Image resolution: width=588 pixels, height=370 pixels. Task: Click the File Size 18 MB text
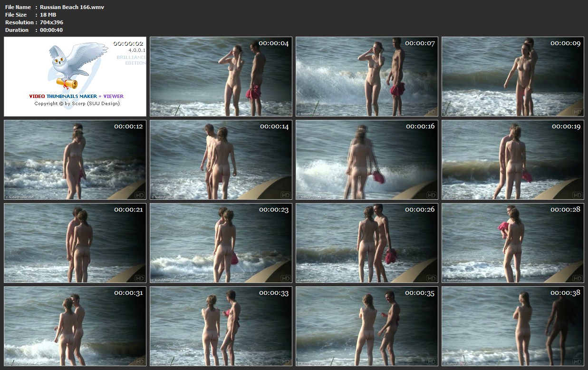click(x=48, y=15)
